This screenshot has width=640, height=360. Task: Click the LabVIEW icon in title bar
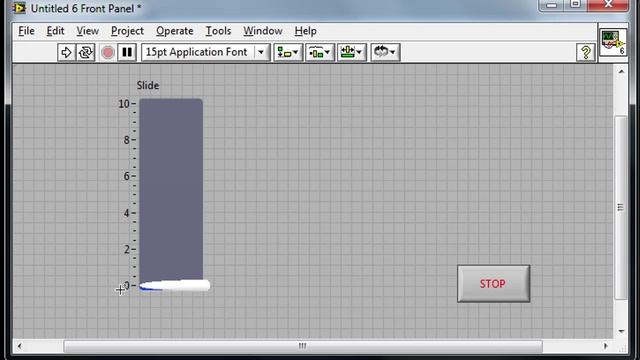pyautogui.click(x=19, y=8)
